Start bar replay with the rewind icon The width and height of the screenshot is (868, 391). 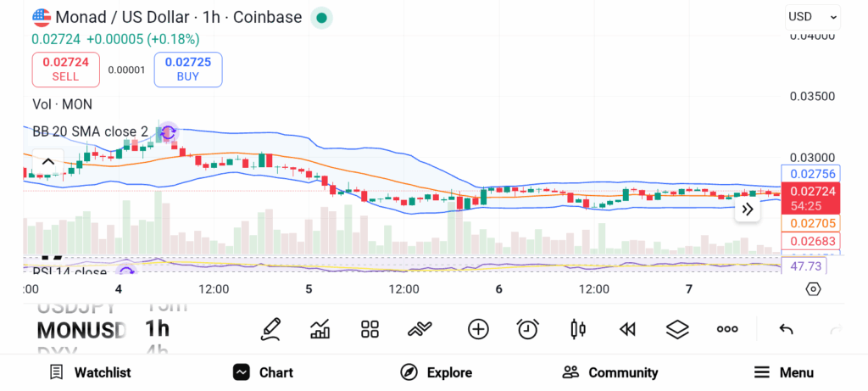pyautogui.click(x=627, y=329)
